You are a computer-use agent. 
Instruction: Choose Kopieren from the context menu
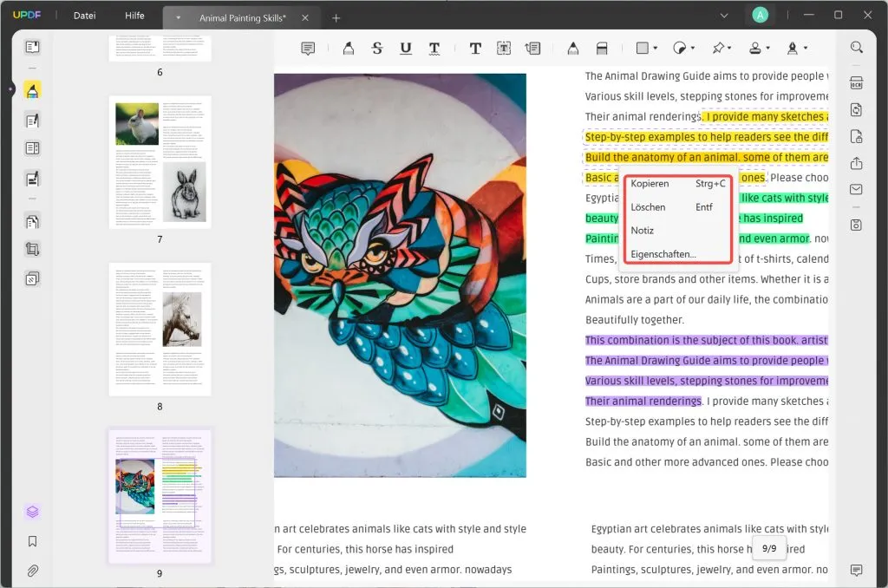coord(650,184)
